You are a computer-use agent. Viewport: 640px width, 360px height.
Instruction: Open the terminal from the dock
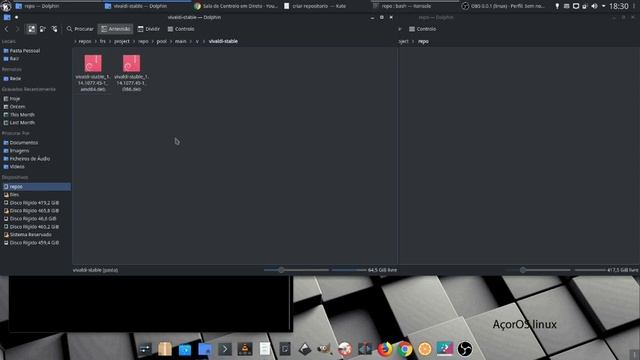224,349
